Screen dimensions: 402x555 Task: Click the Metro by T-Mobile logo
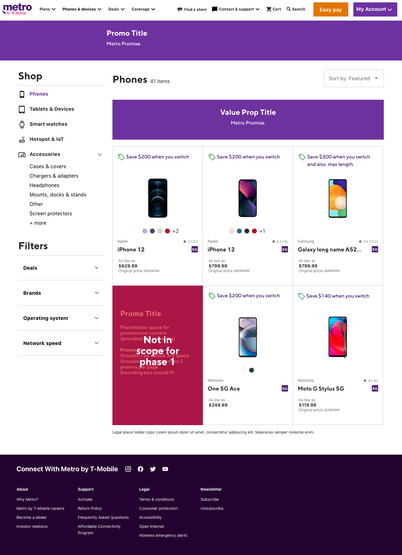(17, 9)
